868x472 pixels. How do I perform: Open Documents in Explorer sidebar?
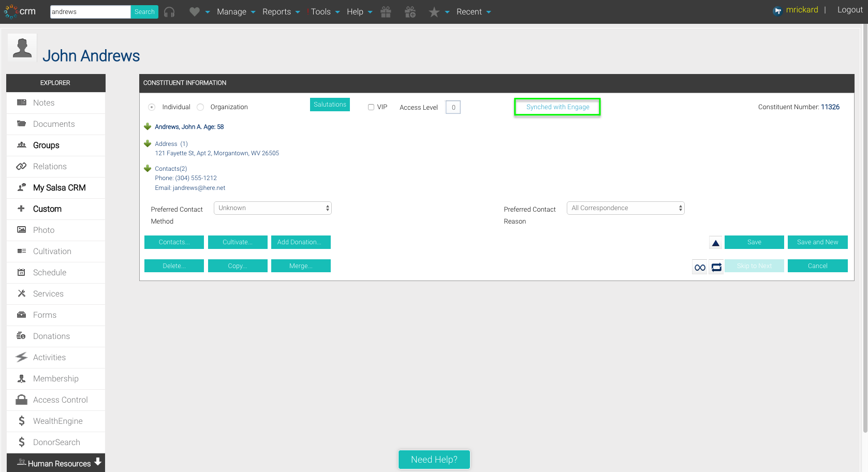pos(56,124)
